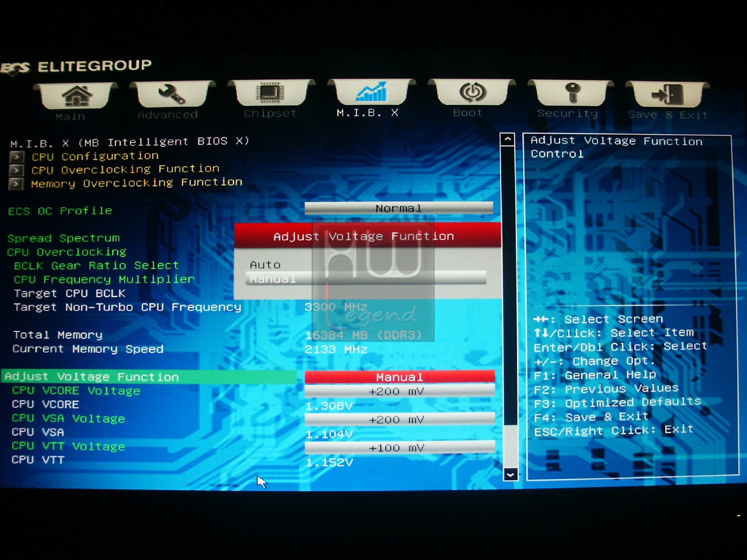Open the Chipset chip icon tab
This screenshot has height=560, width=747.
[x=270, y=93]
